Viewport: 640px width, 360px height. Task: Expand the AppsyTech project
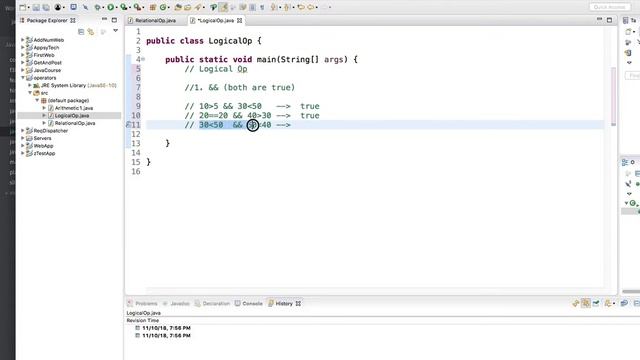(22, 47)
